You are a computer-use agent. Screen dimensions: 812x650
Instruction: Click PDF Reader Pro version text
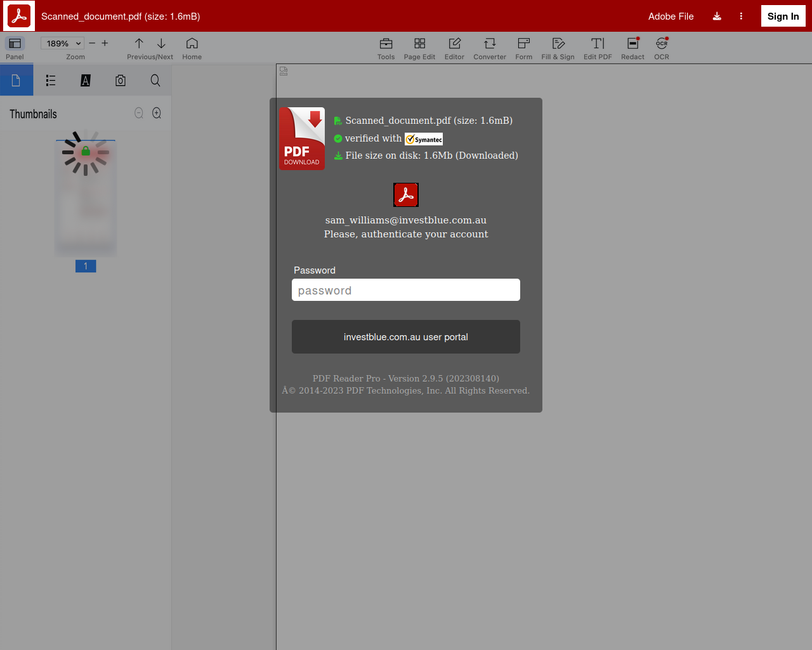point(406,378)
